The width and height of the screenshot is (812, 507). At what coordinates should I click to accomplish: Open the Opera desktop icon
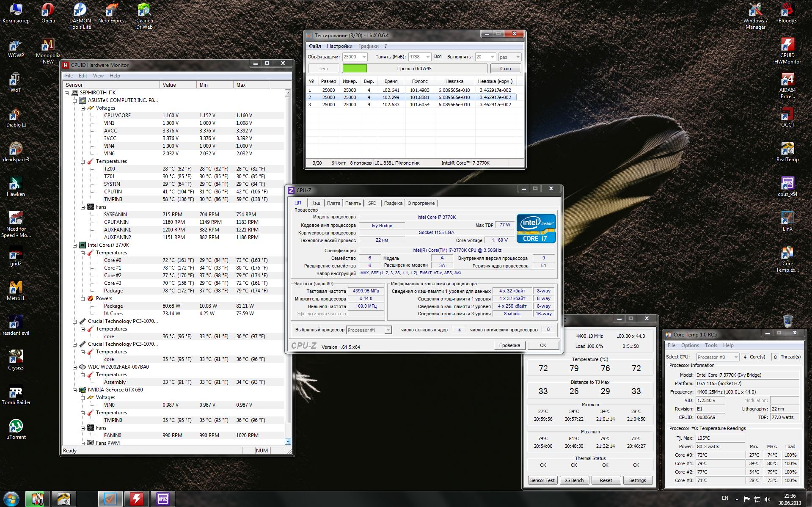[48, 13]
